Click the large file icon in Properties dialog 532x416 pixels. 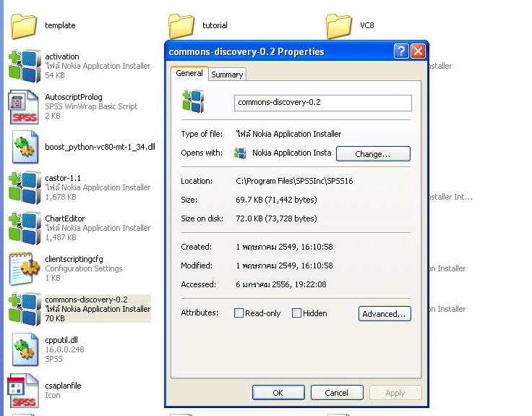[193, 101]
